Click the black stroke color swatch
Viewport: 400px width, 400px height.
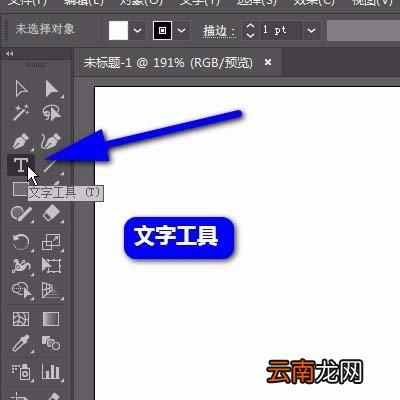pos(162,30)
